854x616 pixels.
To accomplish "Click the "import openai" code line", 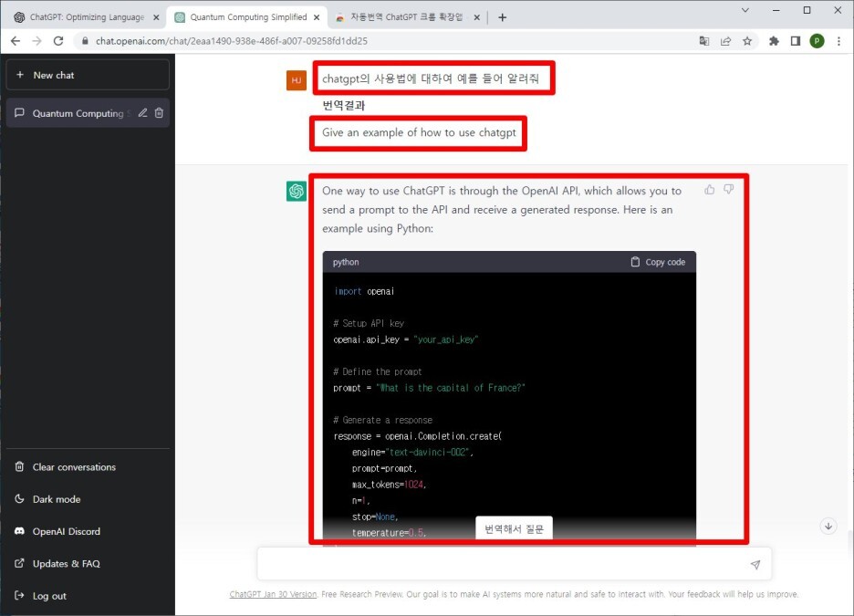I will pyautogui.click(x=364, y=291).
